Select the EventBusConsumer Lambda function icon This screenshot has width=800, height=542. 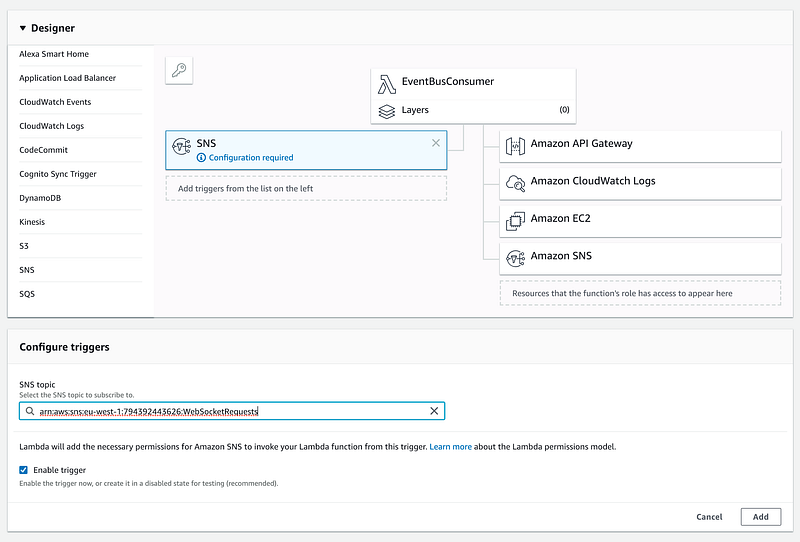(386, 84)
